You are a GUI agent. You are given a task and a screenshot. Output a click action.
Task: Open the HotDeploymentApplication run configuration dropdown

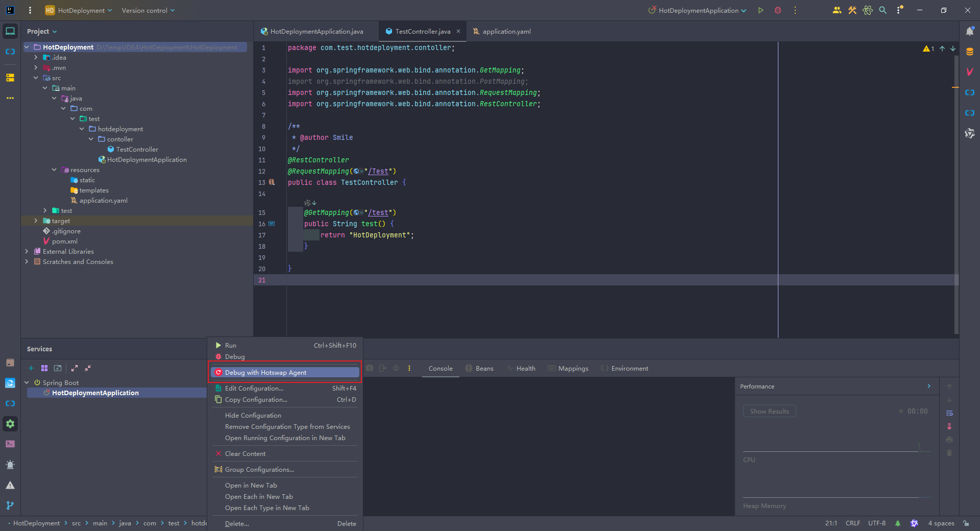(x=697, y=10)
